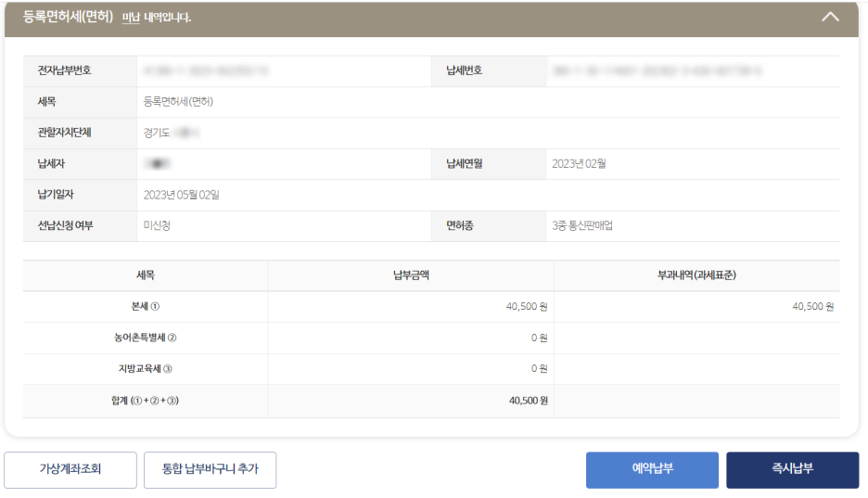The width and height of the screenshot is (868, 498).
Task: Click the 가상계좌조회 button
Action: [x=70, y=470]
